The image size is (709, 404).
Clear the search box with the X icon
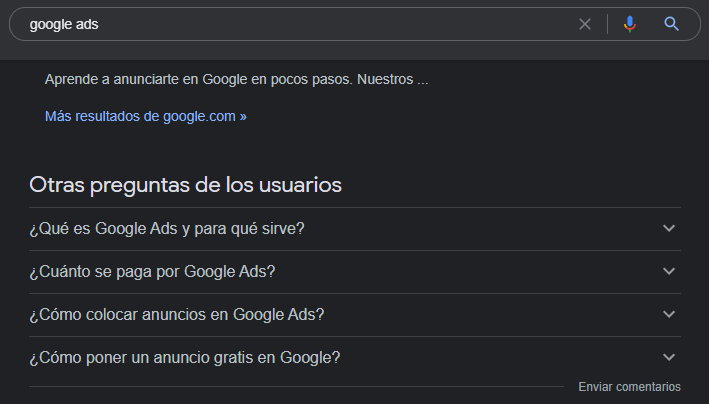pyautogui.click(x=585, y=24)
